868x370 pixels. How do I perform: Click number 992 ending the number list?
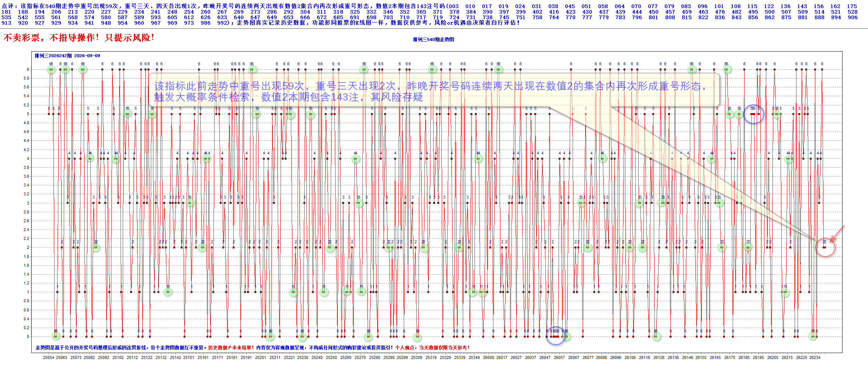click(222, 23)
